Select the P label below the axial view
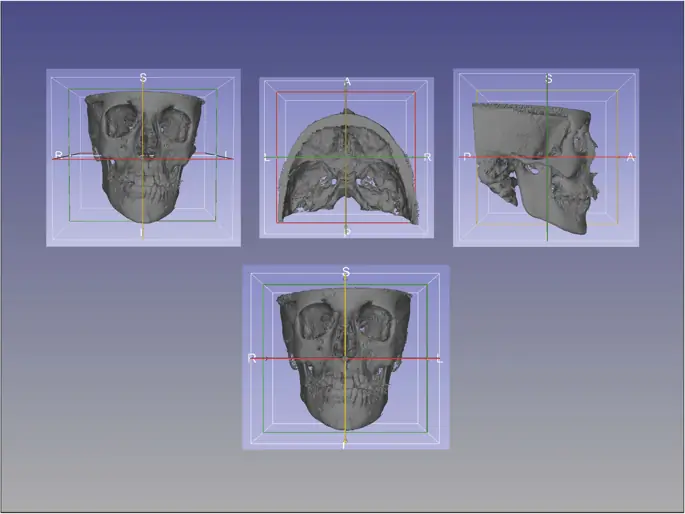Image resolution: width=685 pixels, height=514 pixels. click(x=347, y=232)
